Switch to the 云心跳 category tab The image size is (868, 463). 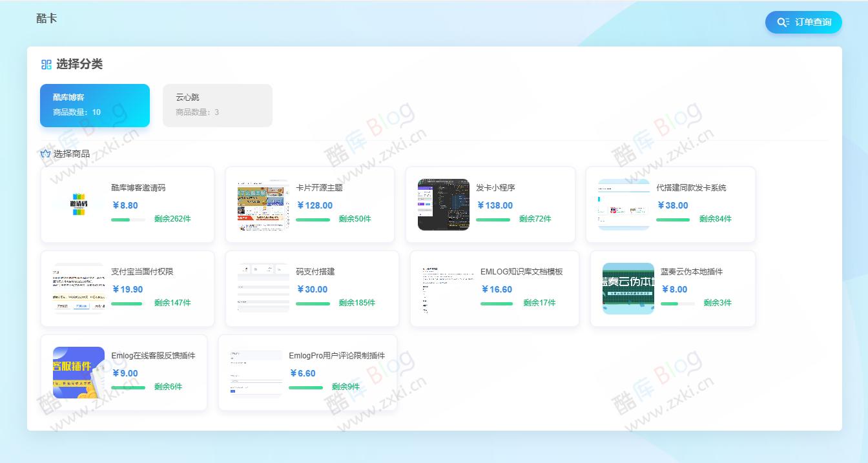click(218, 105)
